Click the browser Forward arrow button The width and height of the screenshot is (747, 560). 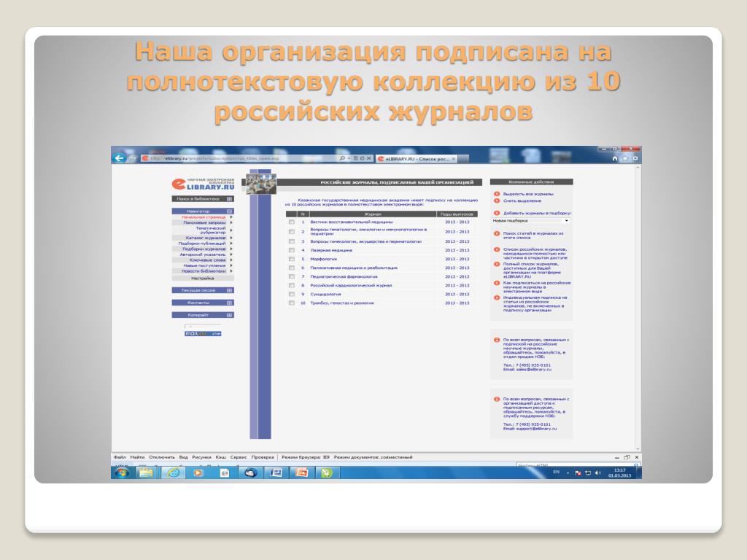point(133,158)
